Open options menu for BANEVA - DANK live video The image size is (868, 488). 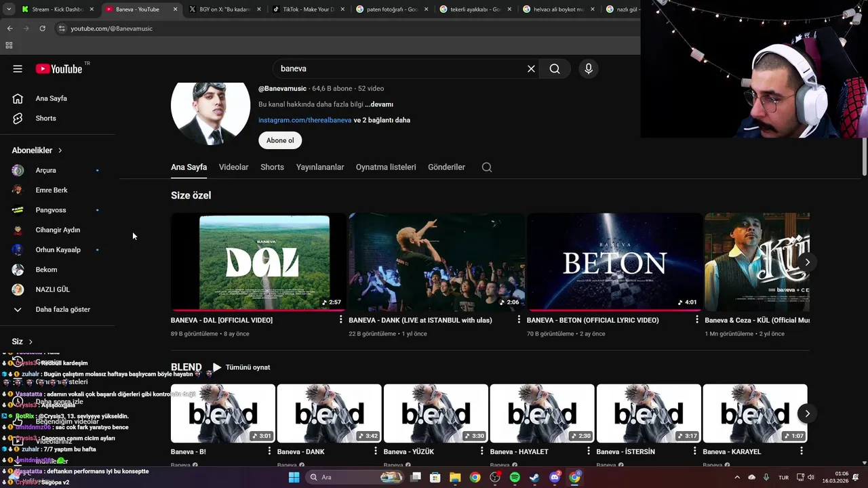click(x=518, y=319)
